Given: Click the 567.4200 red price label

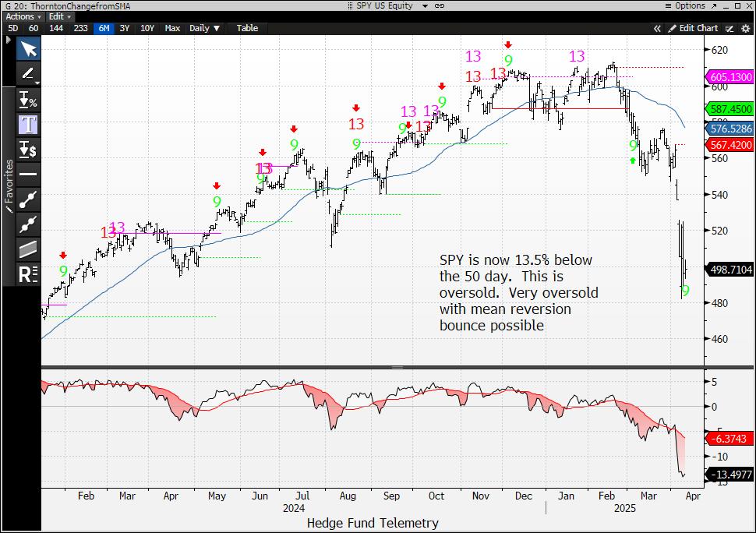Looking at the screenshot, I should click(x=729, y=145).
